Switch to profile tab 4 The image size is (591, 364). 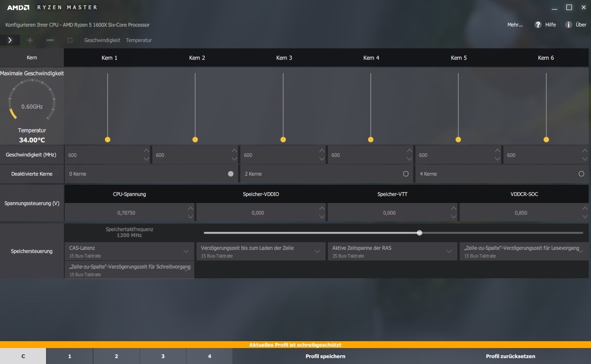tap(209, 356)
